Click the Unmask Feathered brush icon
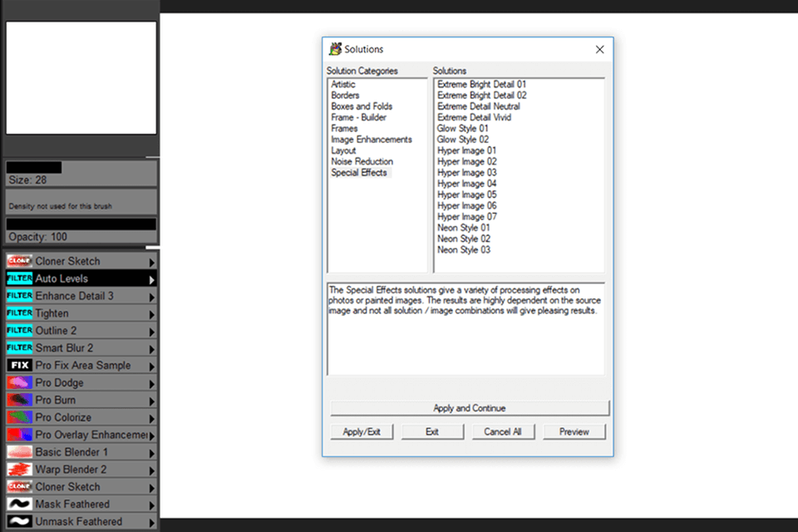Screen dimensions: 798x532 pos(19,521)
